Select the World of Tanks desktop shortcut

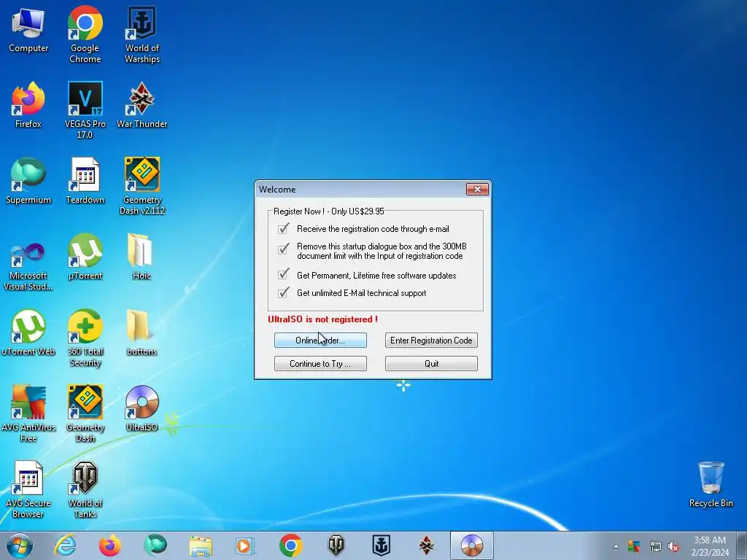click(x=85, y=489)
